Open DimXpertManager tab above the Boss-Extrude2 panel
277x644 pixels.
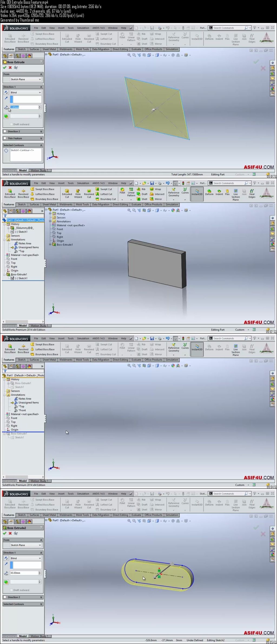23,522
